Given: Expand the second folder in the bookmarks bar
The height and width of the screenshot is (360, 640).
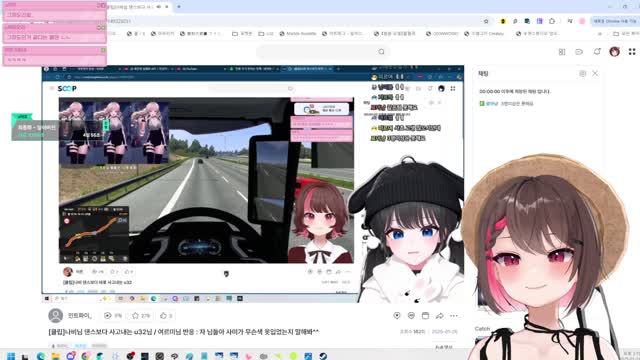Looking at the screenshot, I should click(266, 33).
